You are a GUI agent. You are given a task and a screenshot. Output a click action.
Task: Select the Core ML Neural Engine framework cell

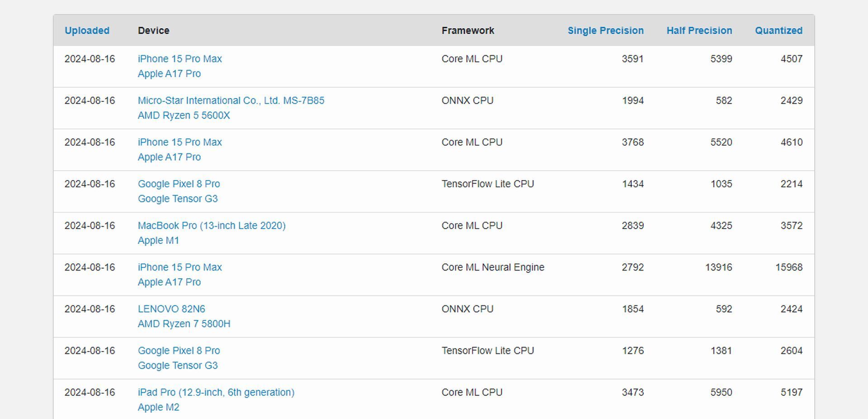click(493, 267)
